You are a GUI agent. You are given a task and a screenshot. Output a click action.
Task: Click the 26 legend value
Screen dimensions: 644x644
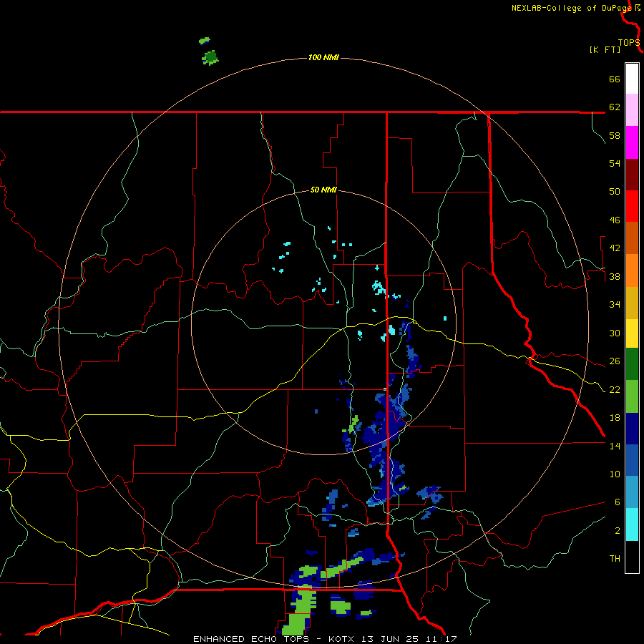615,361
